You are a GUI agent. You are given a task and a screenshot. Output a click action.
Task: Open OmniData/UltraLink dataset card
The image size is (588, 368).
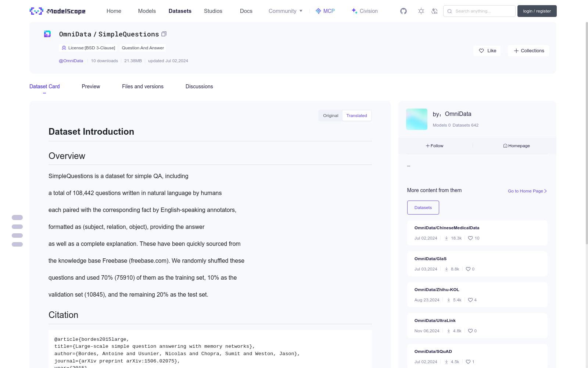[x=477, y=326]
